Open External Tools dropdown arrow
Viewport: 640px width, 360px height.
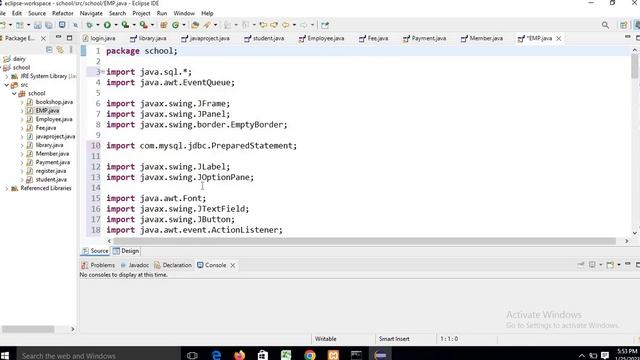pyautogui.click(x=152, y=25)
